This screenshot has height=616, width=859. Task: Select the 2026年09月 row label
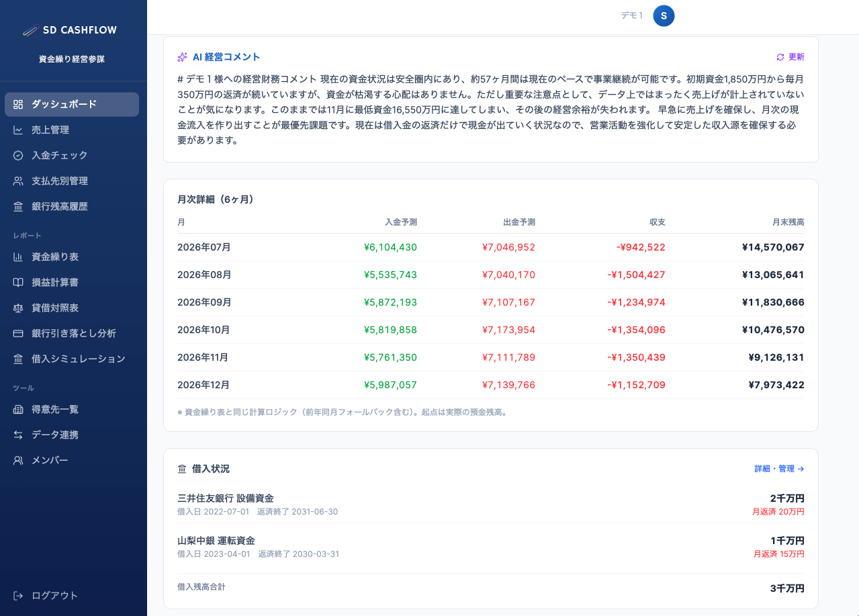coord(204,302)
